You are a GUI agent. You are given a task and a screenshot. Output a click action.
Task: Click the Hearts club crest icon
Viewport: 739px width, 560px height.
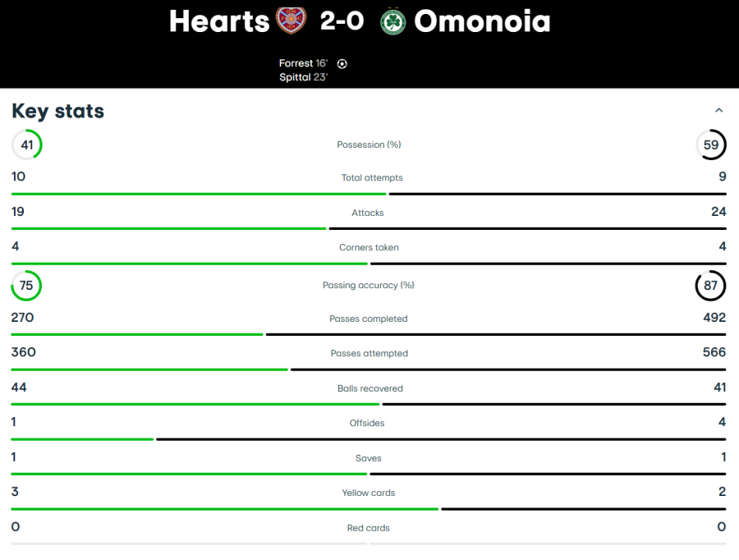[x=291, y=21]
